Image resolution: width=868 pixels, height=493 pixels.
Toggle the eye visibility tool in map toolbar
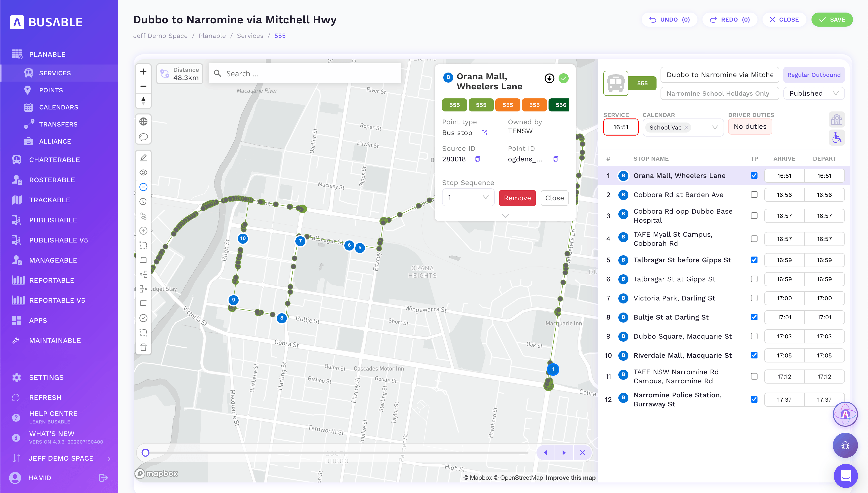pyautogui.click(x=143, y=172)
